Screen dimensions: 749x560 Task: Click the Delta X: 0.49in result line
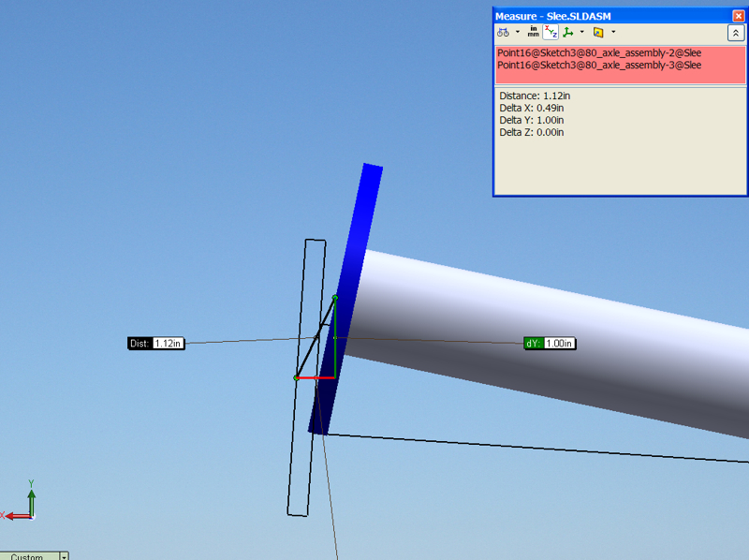pyautogui.click(x=531, y=108)
